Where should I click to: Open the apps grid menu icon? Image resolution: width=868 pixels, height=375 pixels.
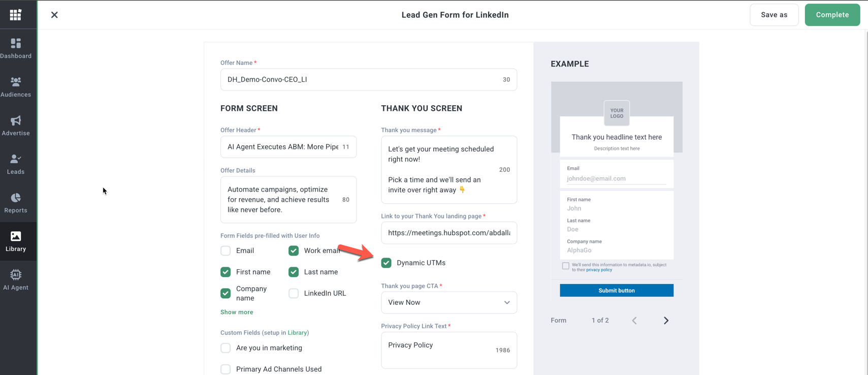(16, 15)
